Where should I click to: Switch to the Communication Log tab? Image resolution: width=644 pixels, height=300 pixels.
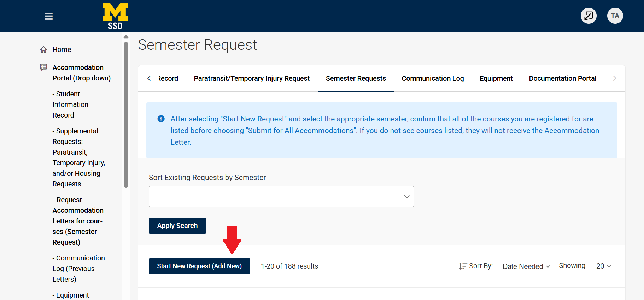(433, 78)
